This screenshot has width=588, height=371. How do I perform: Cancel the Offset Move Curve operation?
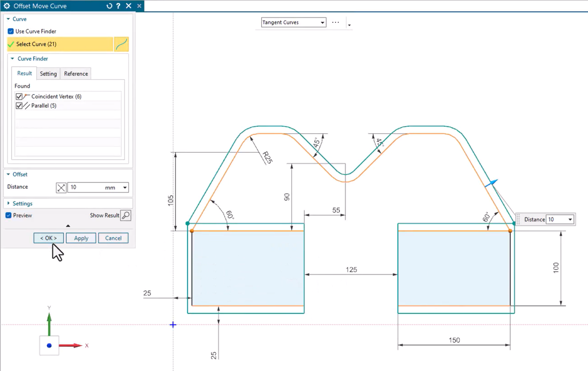point(113,238)
